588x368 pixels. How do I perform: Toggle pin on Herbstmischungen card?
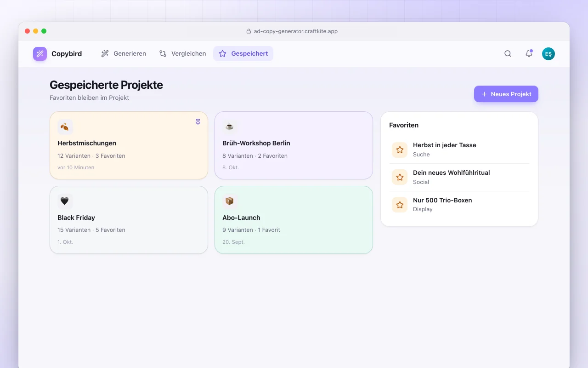pyautogui.click(x=198, y=122)
